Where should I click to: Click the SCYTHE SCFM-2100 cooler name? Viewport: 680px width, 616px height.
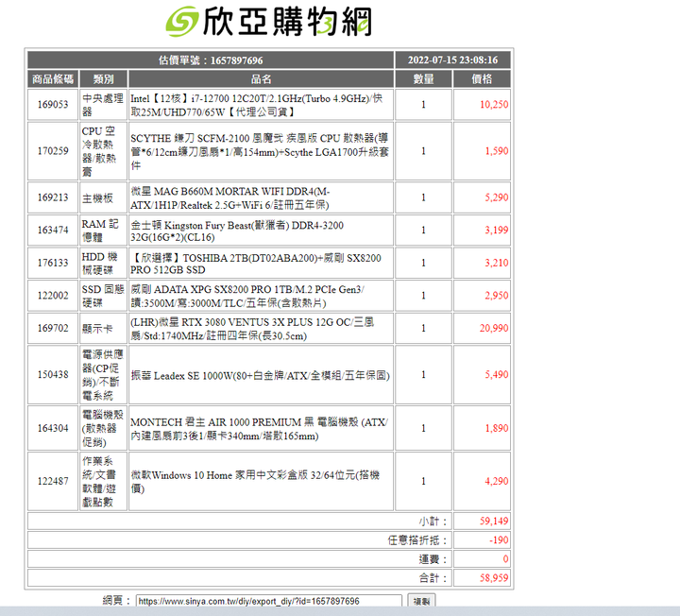pos(260,151)
